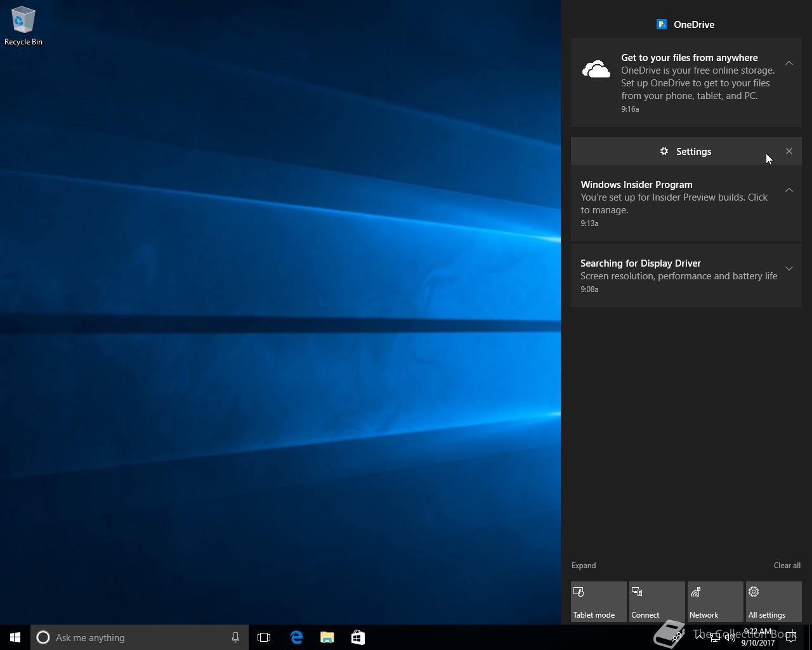Open Task View in the taskbar
812x650 pixels.
(264, 637)
